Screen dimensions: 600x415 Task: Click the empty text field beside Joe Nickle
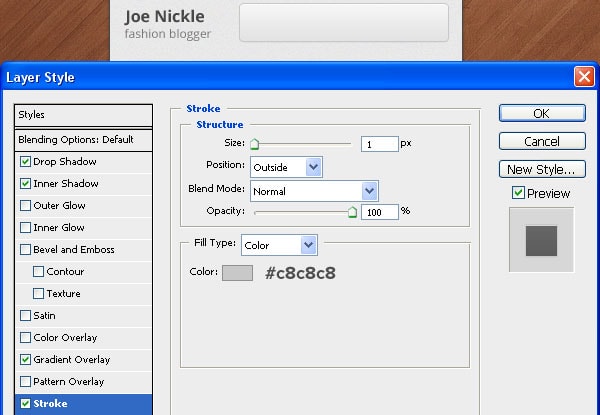[344, 23]
